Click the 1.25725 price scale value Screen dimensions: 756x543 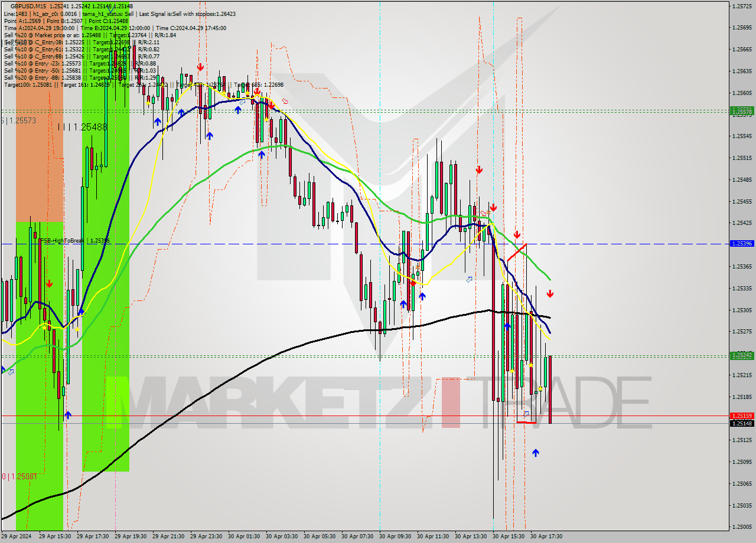(x=742, y=6)
